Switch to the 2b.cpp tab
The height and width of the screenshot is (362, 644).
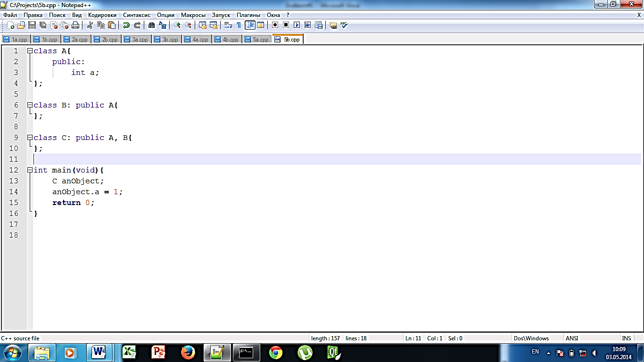[x=107, y=40]
